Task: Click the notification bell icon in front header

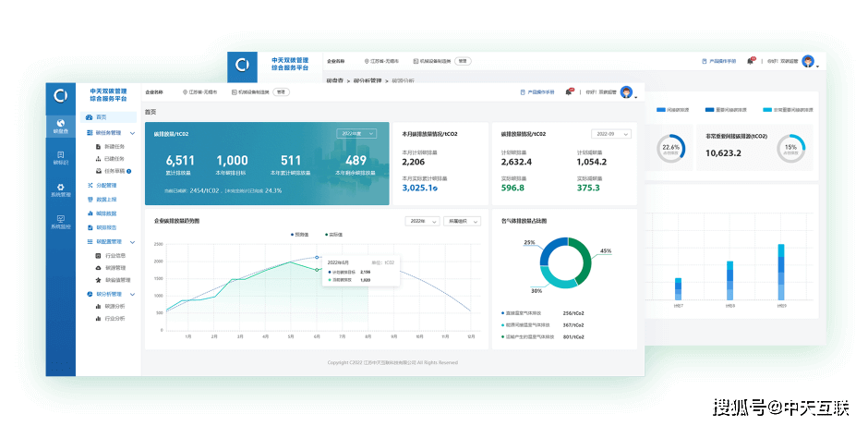Action: point(570,91)
